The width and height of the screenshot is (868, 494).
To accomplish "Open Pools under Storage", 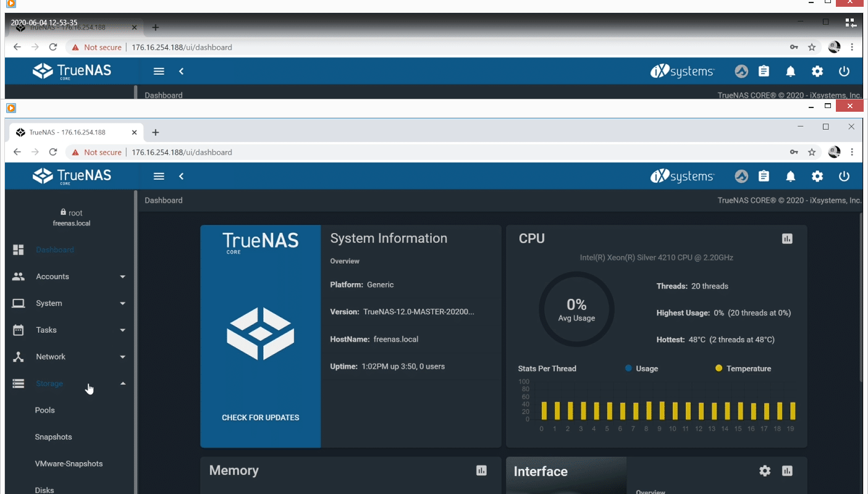I will 45,410.
